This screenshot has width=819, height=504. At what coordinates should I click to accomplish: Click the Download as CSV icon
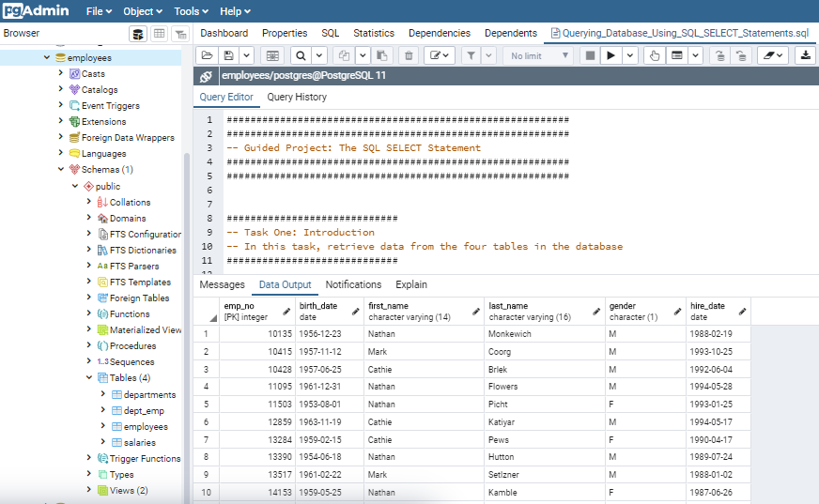click(806, 55)
